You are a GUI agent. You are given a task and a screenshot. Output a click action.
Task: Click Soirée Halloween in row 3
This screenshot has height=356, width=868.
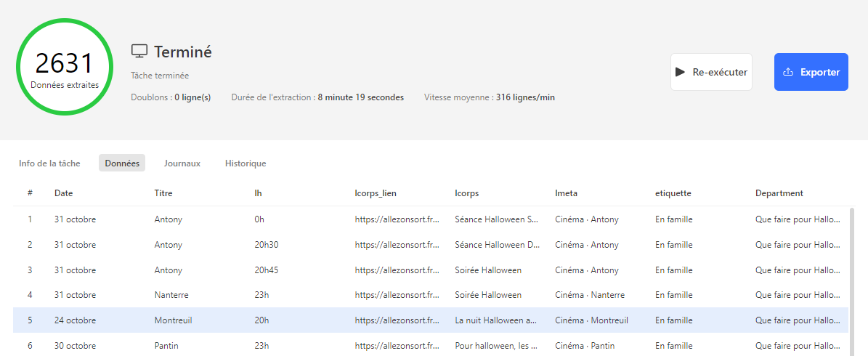488,270
